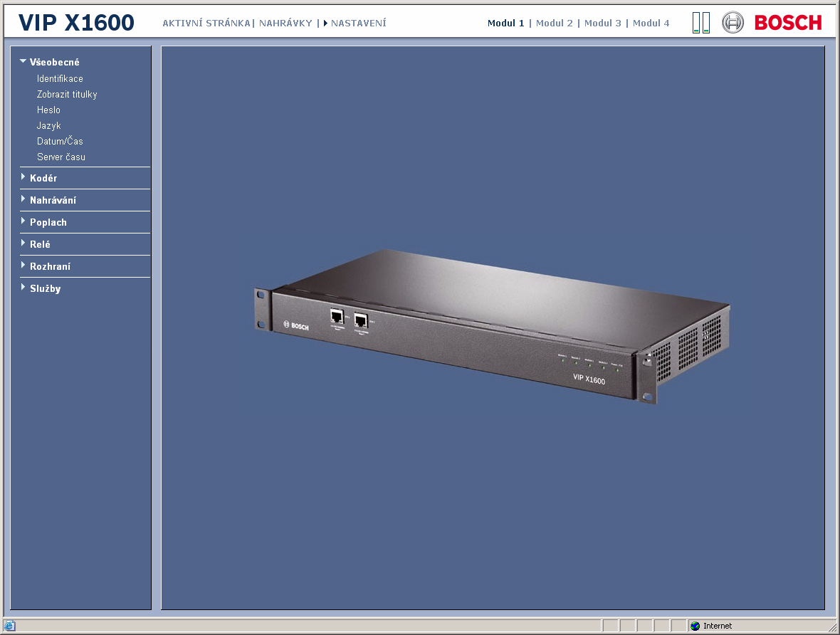Click the VIP X1600 title

click(x=76, y=23)
